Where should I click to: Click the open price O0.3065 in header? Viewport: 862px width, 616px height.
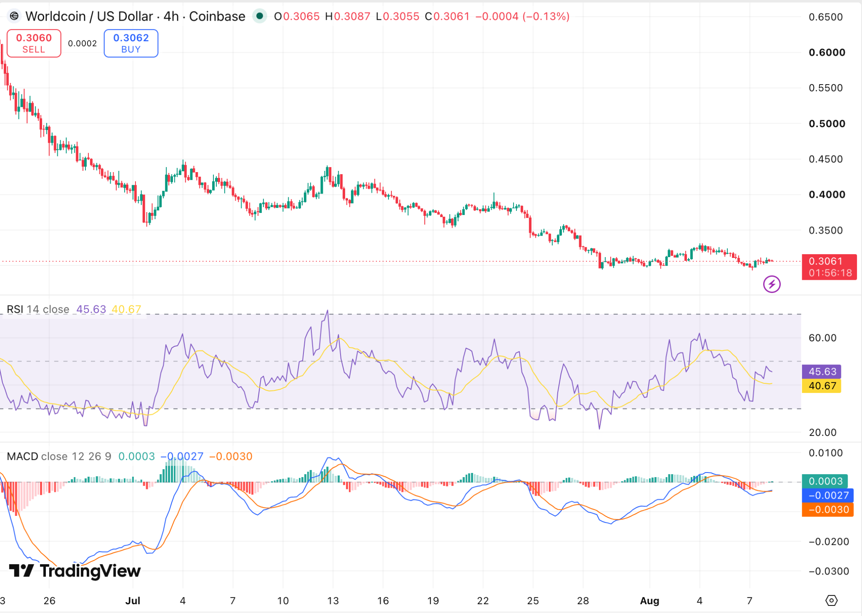(297, 16)
